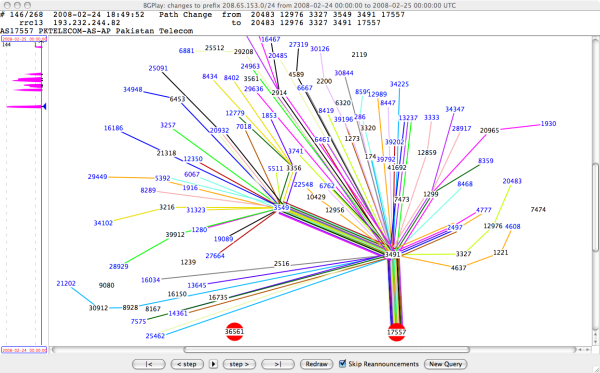Click the small play button between step buttons

coord(214,364)
